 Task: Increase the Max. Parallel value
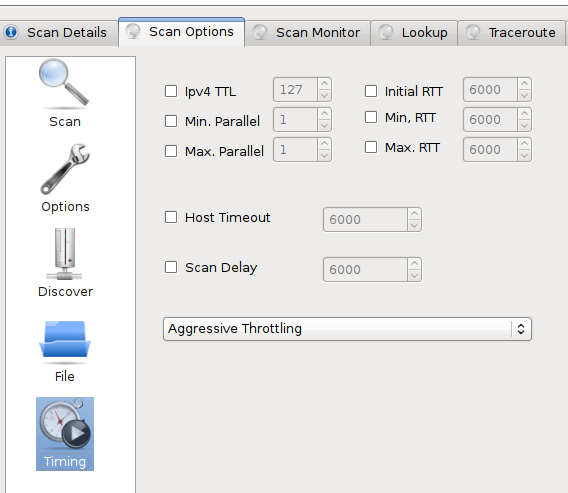[x=324, y=144]
